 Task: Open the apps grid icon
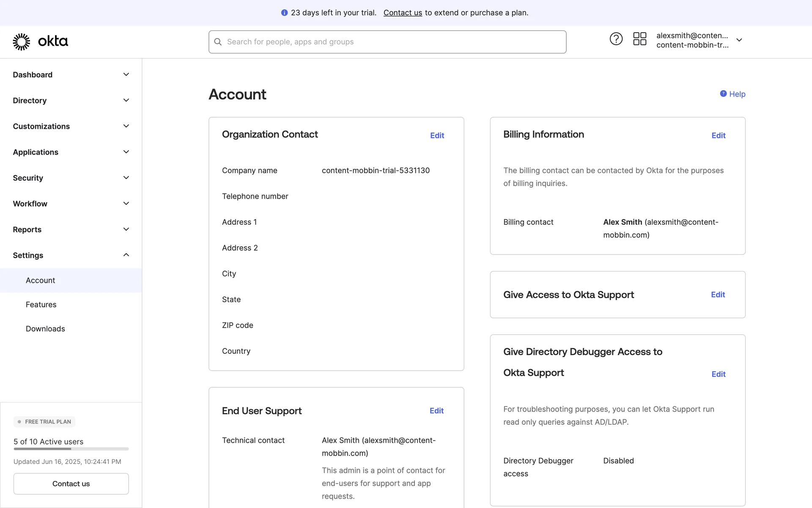[x=639, y=39]
